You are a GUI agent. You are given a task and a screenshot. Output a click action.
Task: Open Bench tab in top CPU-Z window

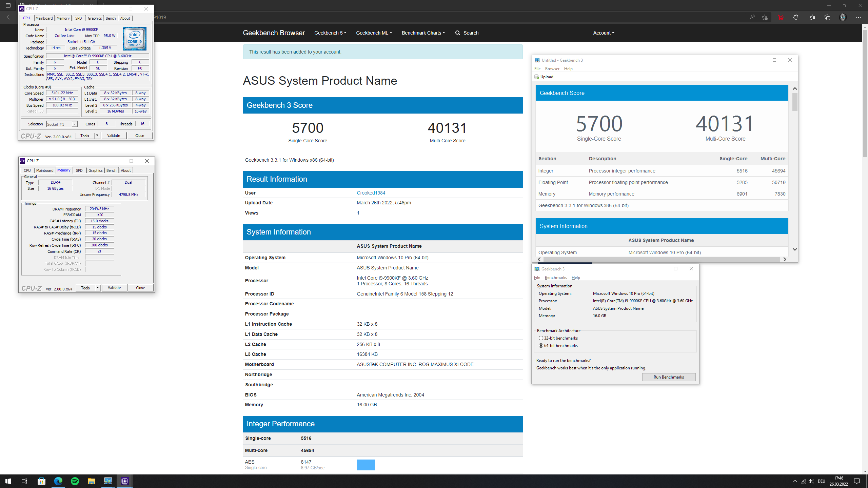pyautogui.click(x=111, y=18)
